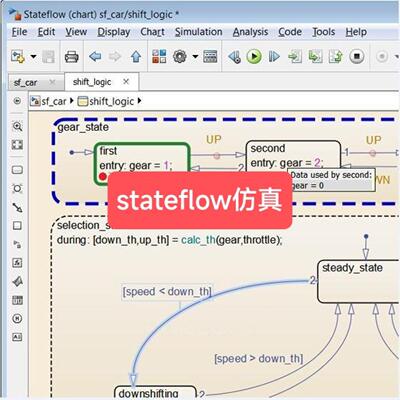Close the sf_car tab
The height and width of the screenshot is (400, 400).
52,82
